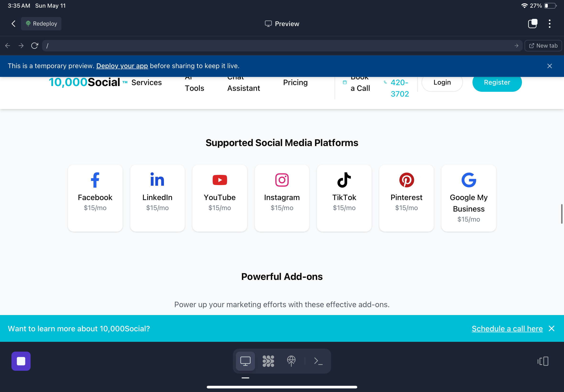This screenshot has width=564, height=392.
Task: Stop the running app with purple button
Action: point(21,361)
